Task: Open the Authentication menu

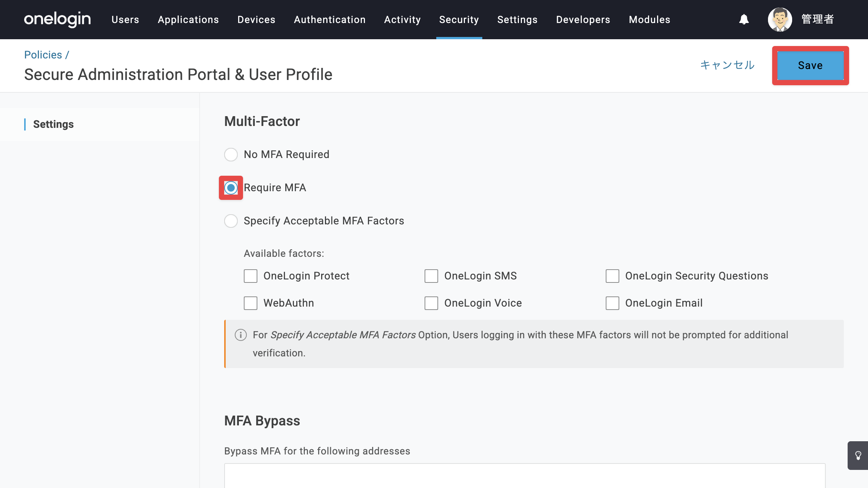Action: pyautogui.click(x=330, y=20)
